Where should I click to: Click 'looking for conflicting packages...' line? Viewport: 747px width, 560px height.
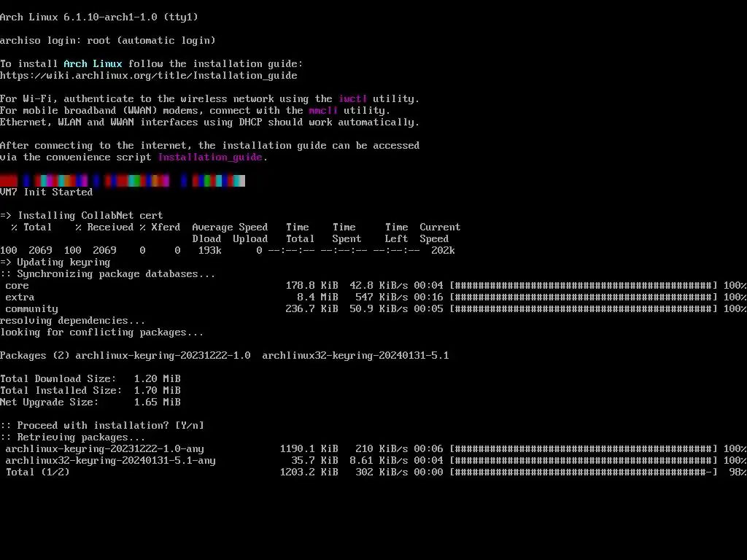[102, 332]
